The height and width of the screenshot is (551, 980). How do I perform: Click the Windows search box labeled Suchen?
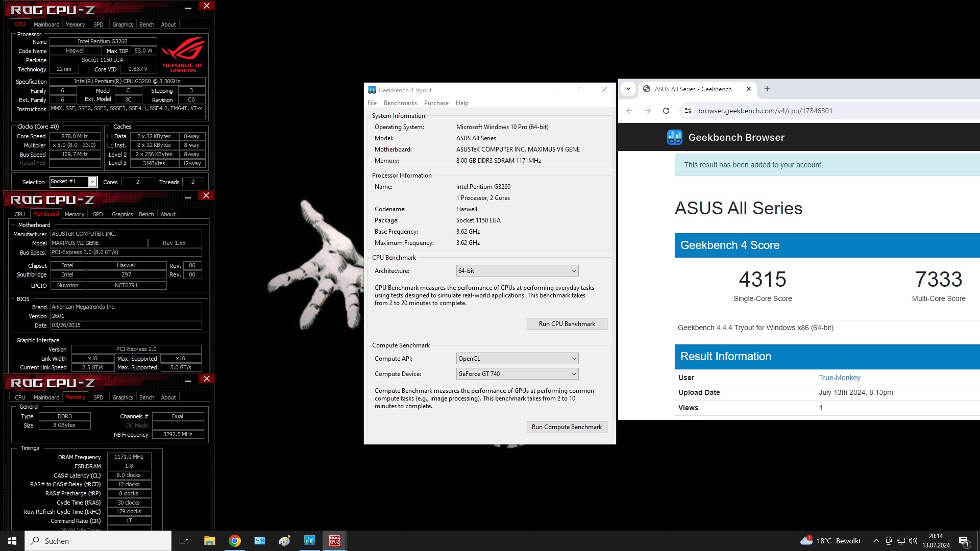[98, 541]
